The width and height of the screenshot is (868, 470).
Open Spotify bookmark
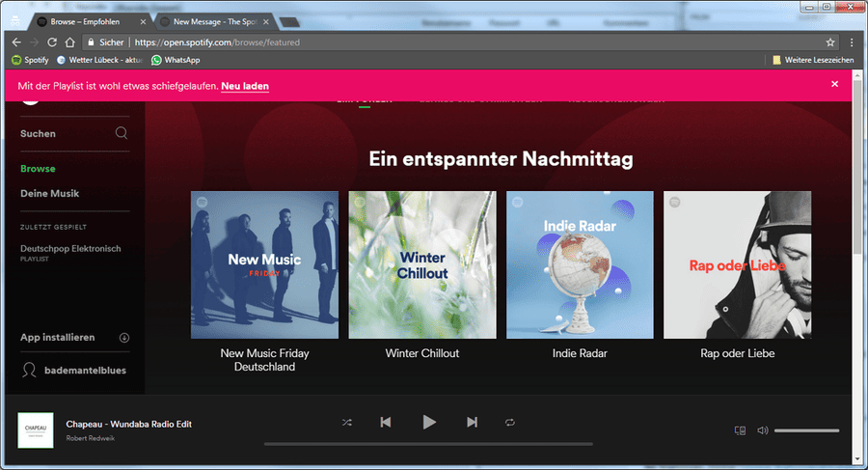click(31, 60)
